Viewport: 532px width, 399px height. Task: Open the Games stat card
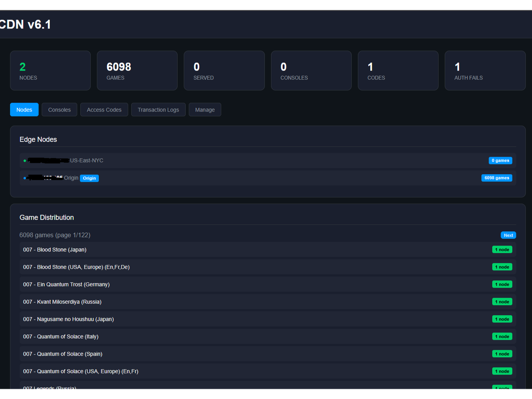coord(137,70)
